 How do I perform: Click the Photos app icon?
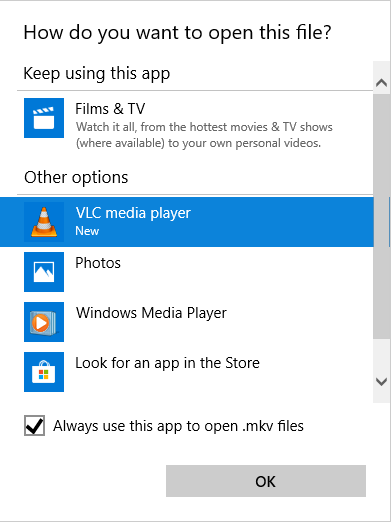click(44, 272)
